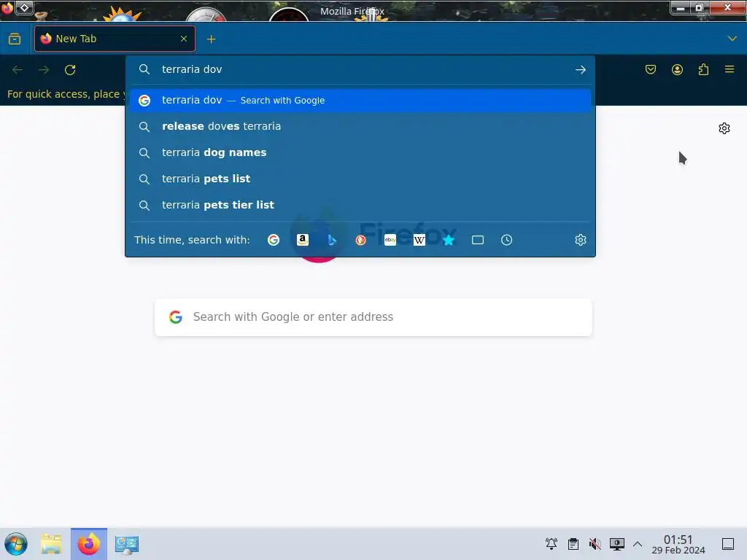Expand the list all tabs chevron
The height and width of the screenshot is (560, 747).
point(732,39)
